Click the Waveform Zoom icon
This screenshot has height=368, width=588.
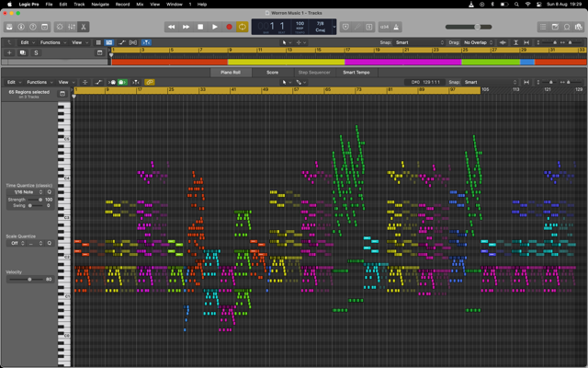tap(503, 42)
